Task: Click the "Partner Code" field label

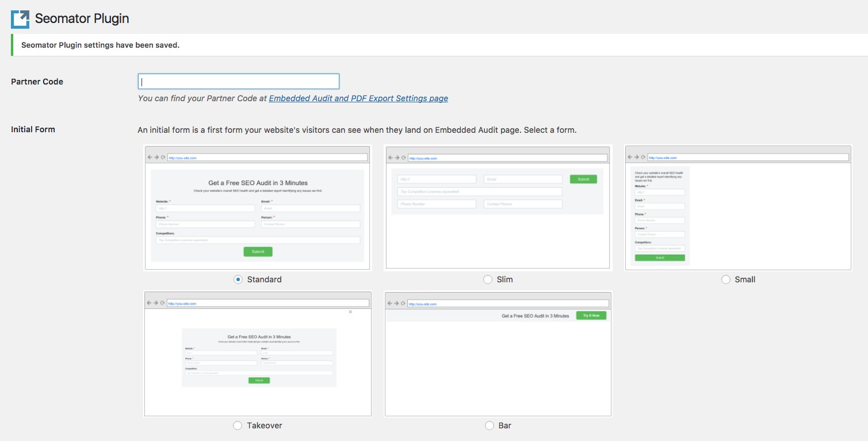Action: [x=37, y=82]
